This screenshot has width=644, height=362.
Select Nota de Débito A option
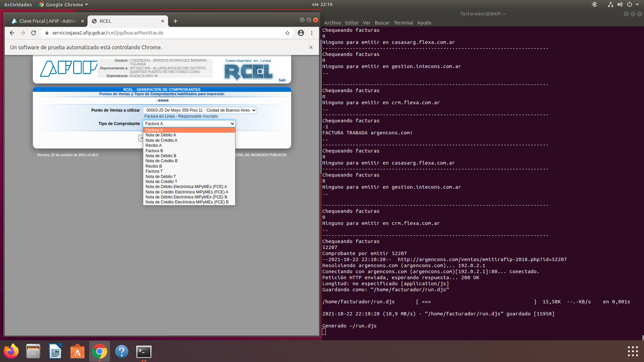[189, 135]
